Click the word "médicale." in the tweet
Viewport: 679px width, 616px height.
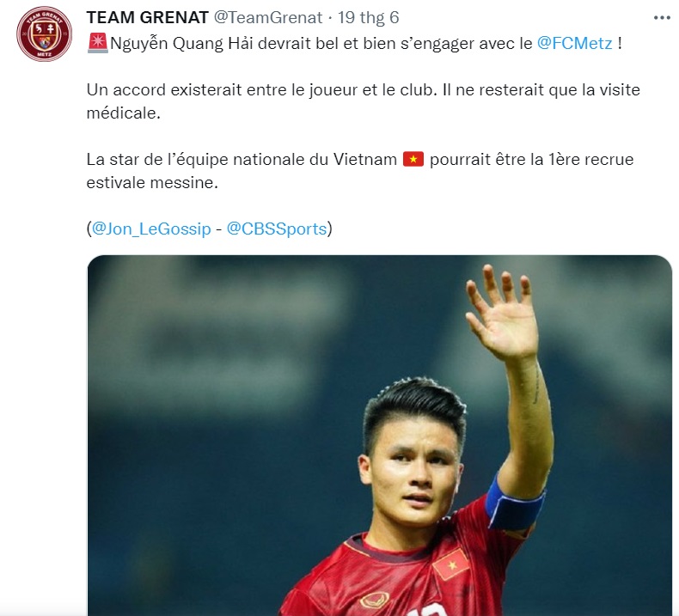[x=124, y=113]
